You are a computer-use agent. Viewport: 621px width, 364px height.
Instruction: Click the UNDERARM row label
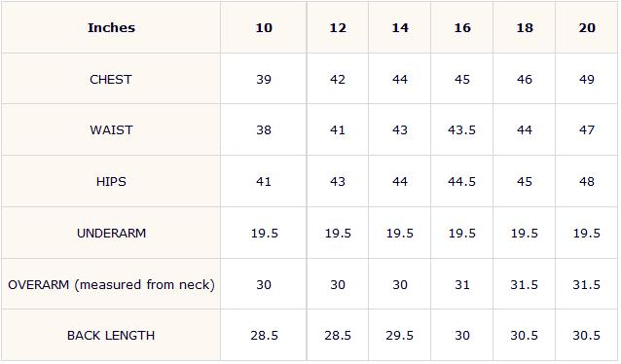111,233
